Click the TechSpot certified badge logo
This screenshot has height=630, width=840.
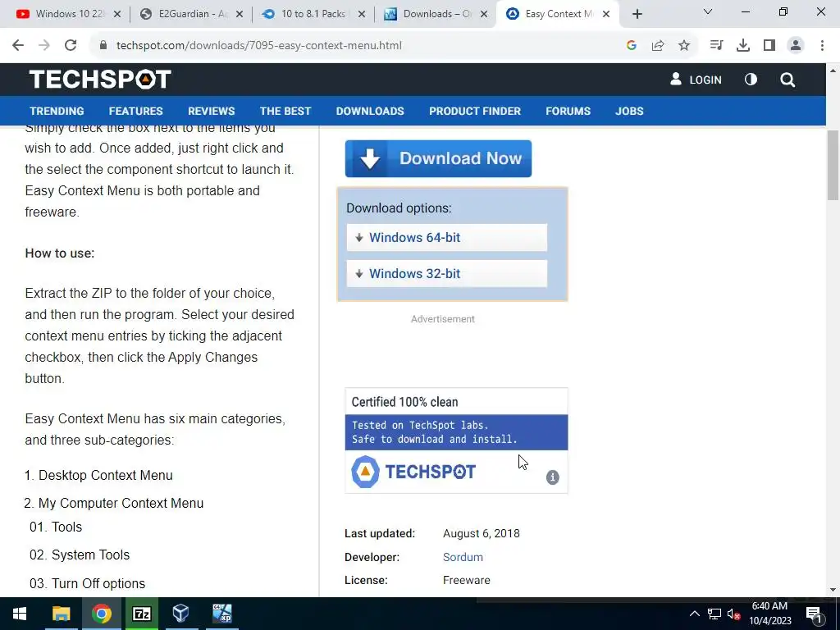click(x=413, y=472)
